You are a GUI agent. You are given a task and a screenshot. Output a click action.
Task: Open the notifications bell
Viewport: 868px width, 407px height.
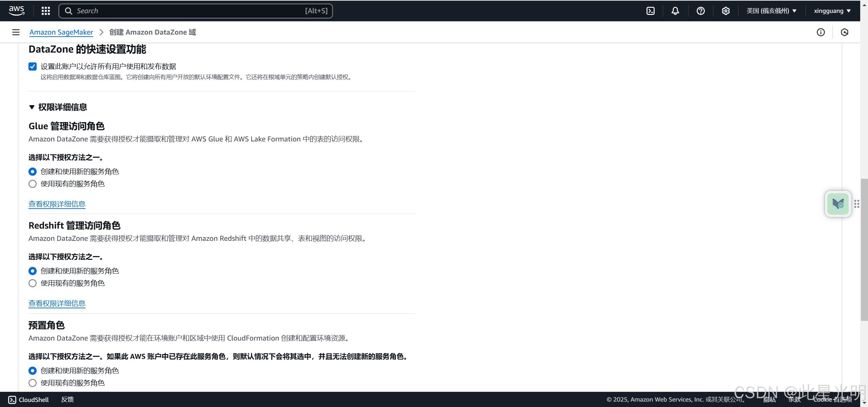click(x=675, y=11)
